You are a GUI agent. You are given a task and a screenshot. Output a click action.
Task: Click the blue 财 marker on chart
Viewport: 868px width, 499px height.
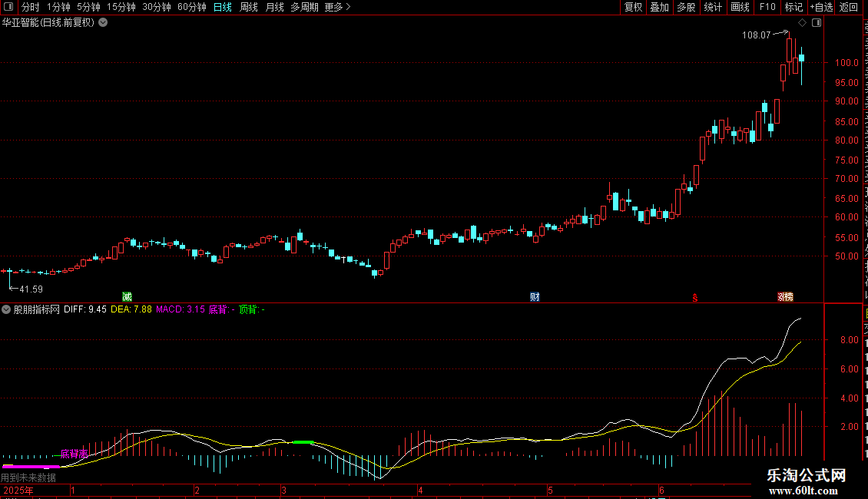click(535, 297)
